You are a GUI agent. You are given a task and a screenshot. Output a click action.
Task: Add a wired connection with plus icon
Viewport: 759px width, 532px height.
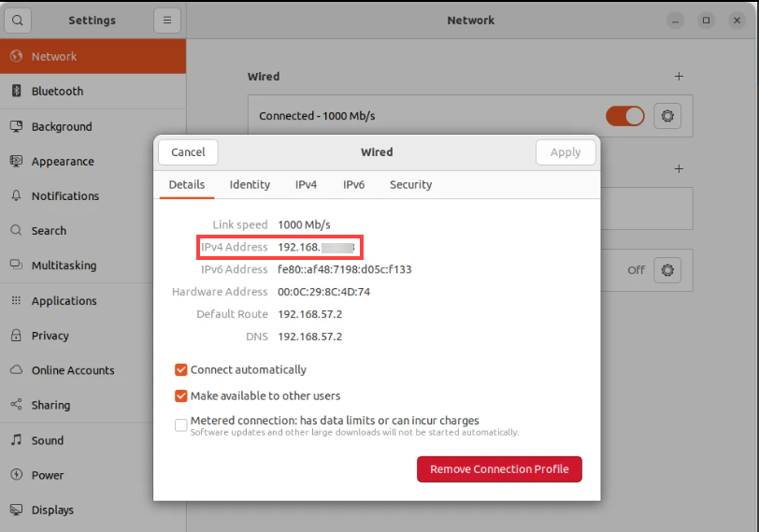(679, 77)
